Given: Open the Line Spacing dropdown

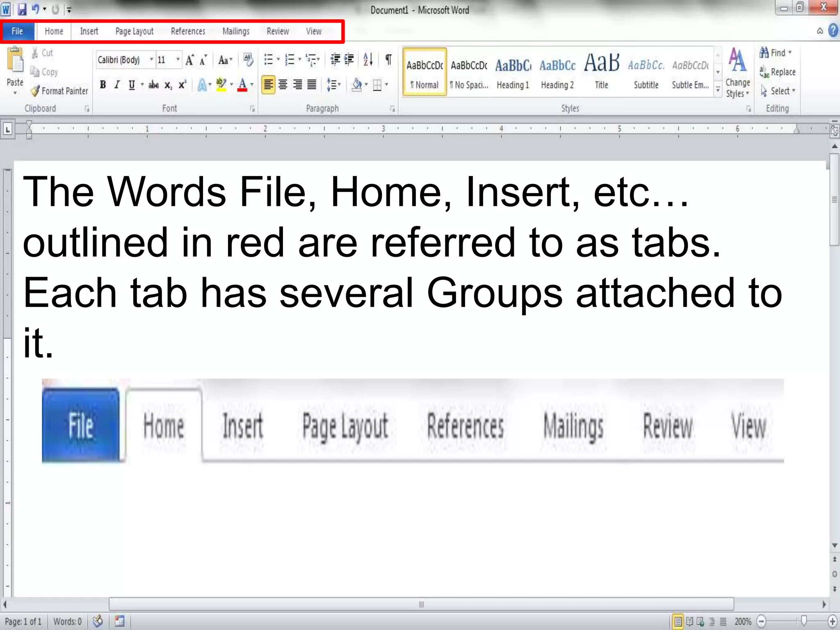Looking at the screenshot, I should [334, 85].
